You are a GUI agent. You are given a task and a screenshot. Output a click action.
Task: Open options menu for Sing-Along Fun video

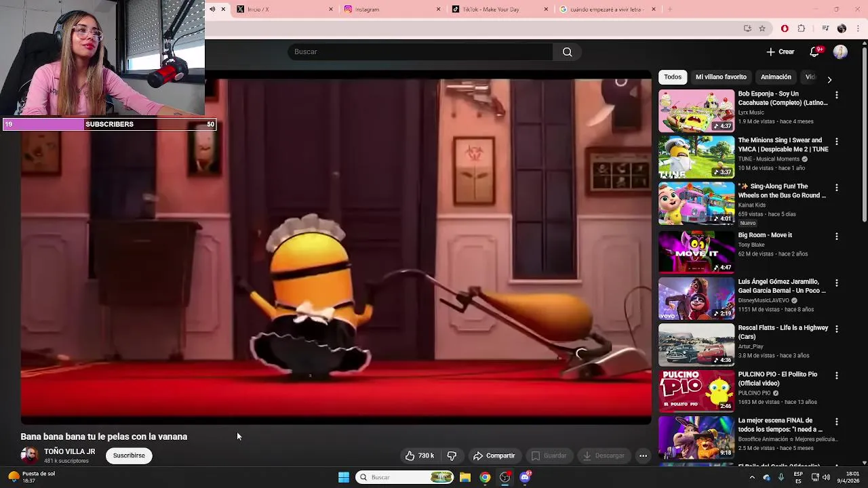(837, 188)
